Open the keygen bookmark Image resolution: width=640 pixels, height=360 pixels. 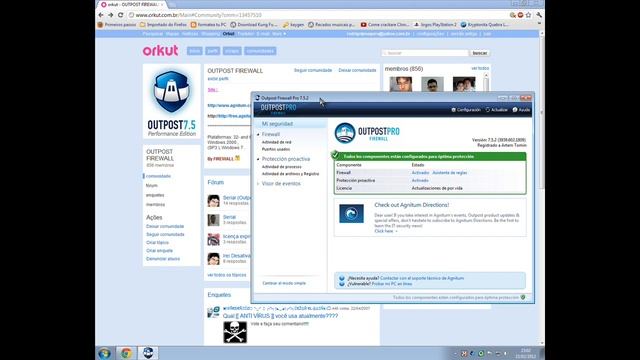pos(293,24)
